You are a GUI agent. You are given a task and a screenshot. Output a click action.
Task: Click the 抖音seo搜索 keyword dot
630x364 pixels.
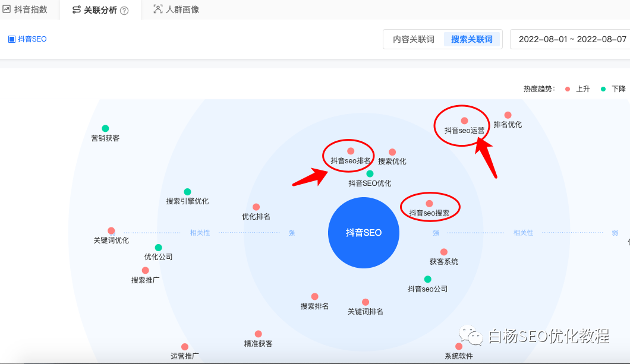click(429, 204)
